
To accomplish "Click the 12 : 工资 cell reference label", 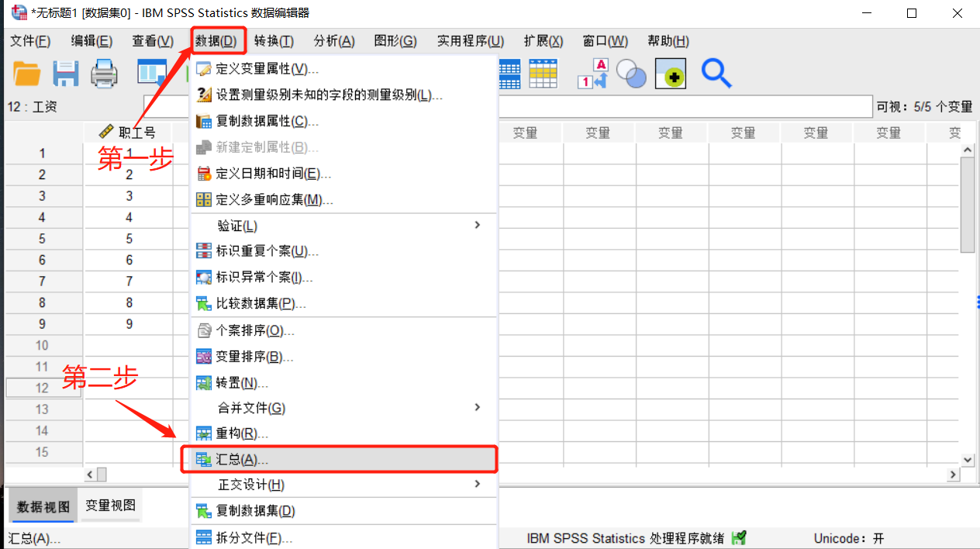I will click(33, 107).
